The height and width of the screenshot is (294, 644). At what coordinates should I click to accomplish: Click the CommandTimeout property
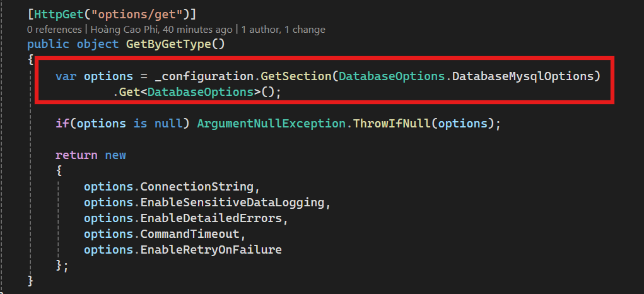tap(189, 234)
